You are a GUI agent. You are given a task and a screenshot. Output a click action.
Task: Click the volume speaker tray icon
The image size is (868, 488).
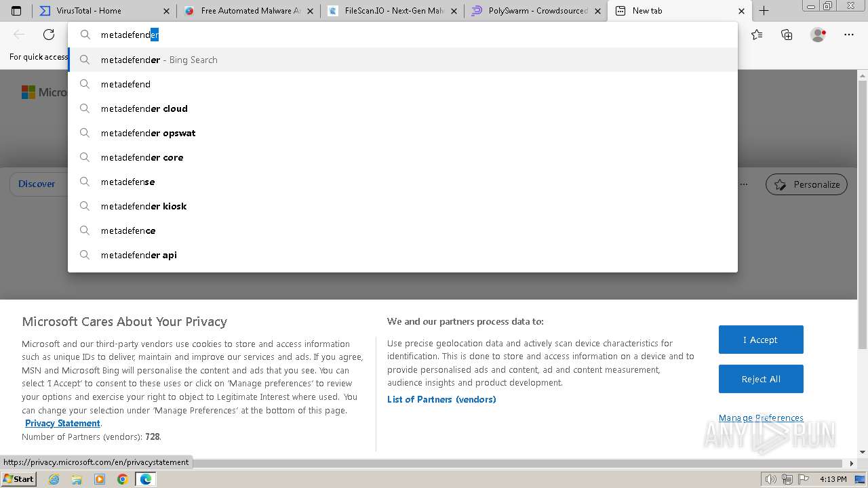(x=771, y=479)
